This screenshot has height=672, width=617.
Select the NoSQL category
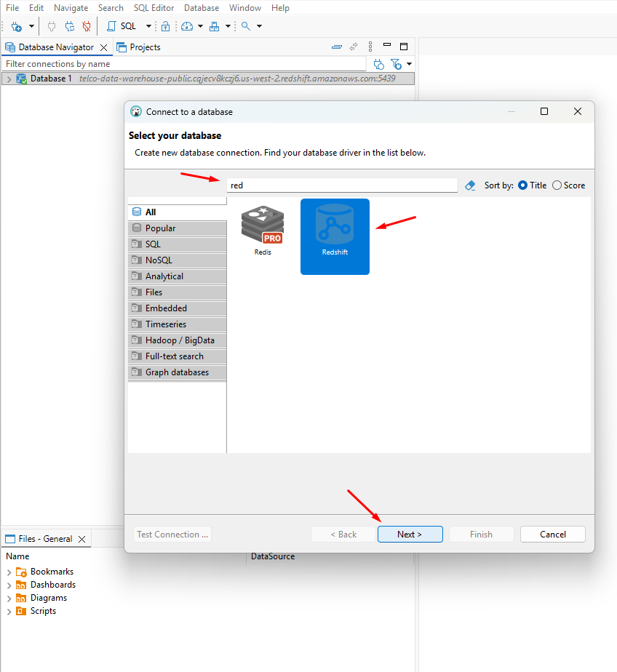(177, 260)
